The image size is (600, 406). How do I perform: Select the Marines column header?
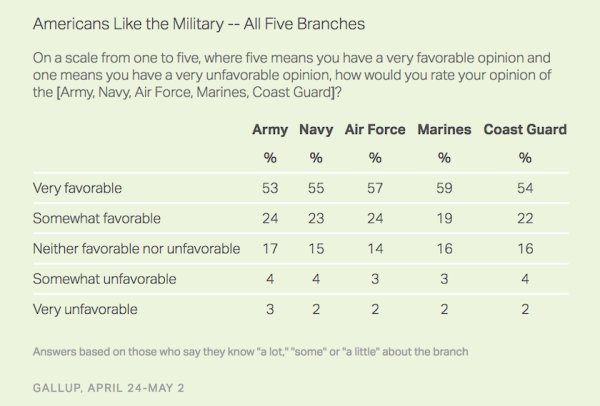pos(443,129)
